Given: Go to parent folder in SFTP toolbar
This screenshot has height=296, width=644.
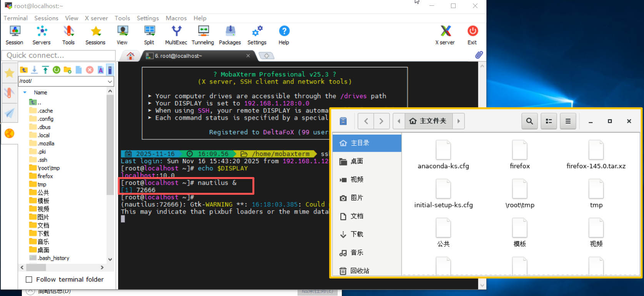Looking at the screenshot, I should click(x=24, y=70).
